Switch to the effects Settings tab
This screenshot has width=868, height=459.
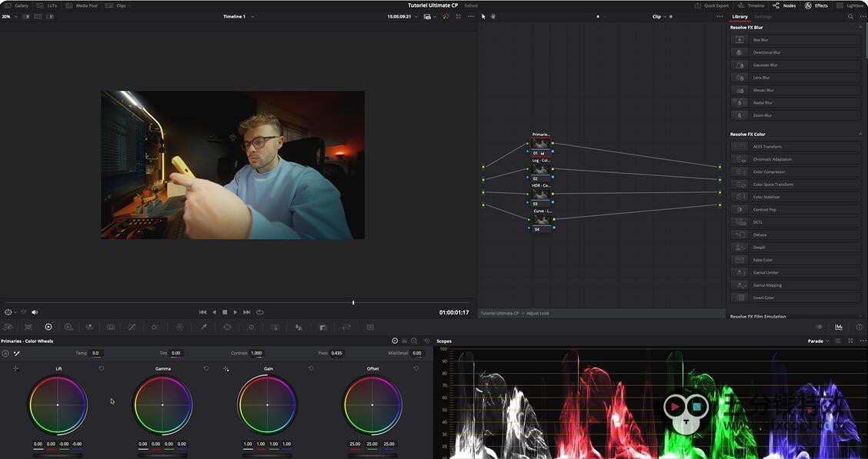(x=763, y=17)
